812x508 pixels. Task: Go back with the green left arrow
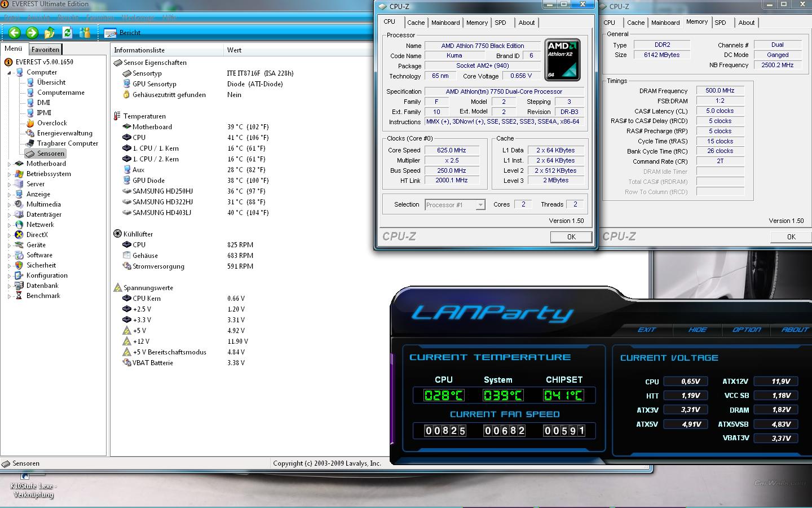(x=15, y=32)
